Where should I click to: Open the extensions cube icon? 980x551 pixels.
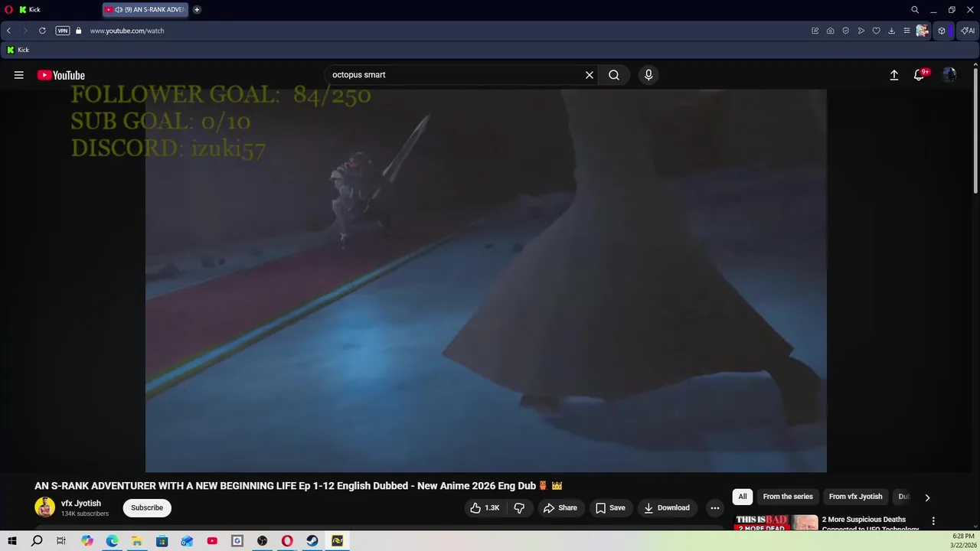point(942,31)
